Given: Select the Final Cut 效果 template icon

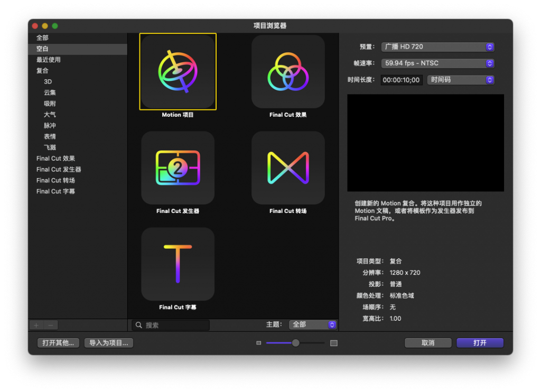Looking at the screenshot, I should [288, 71].
